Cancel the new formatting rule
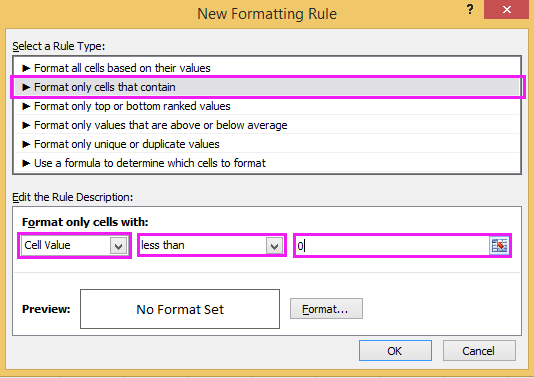 [x=479, y=350]
